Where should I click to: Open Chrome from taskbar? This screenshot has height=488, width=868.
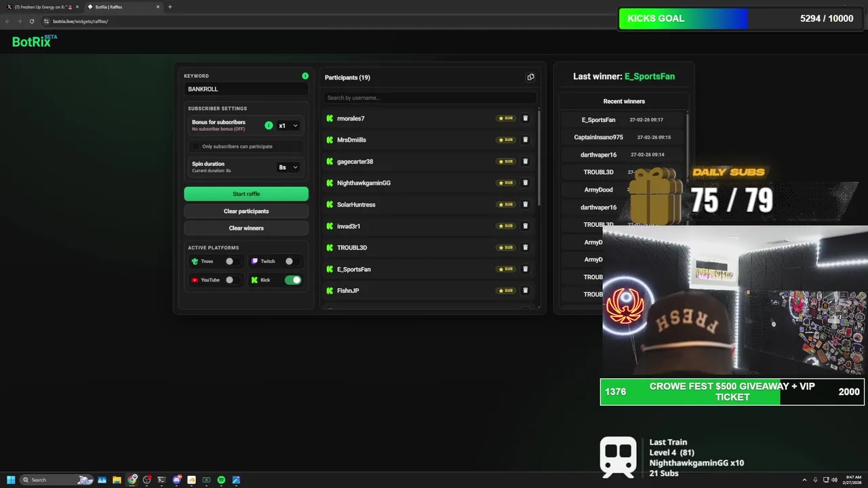tap(132, 480)
